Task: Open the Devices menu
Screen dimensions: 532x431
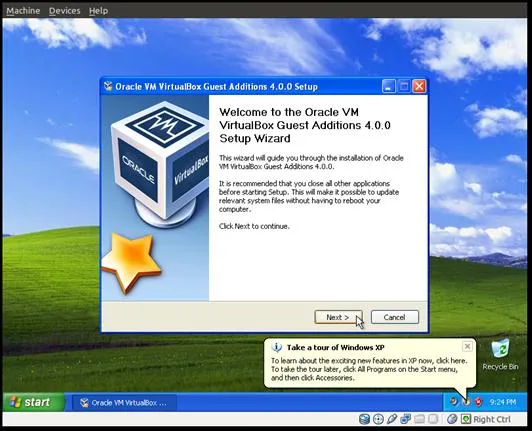Action: click(64, 11)
